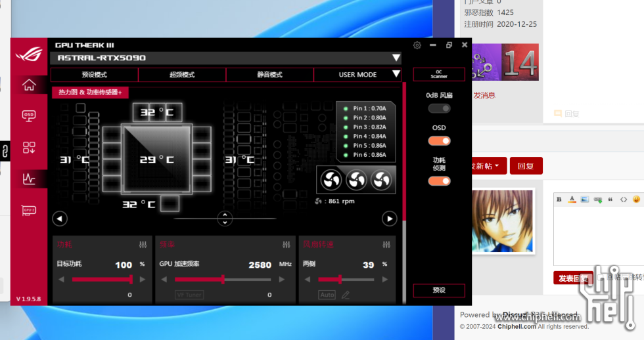Viewport: 644px width, 340px height.
Task: Open the Home page in GPU Tweak sidebar
Action: (29, 85)
